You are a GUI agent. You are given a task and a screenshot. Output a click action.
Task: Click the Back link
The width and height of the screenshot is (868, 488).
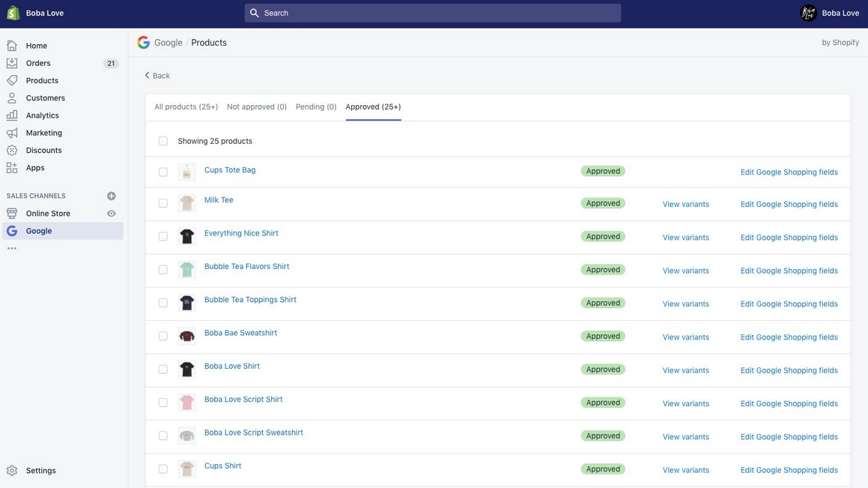157,76
